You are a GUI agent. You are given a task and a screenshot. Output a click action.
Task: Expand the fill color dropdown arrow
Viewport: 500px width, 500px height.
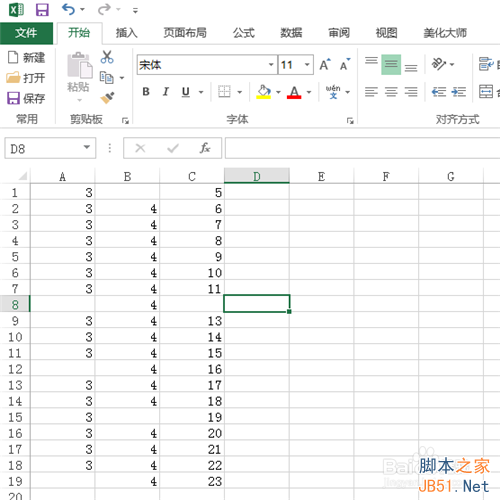click(278, 92)
